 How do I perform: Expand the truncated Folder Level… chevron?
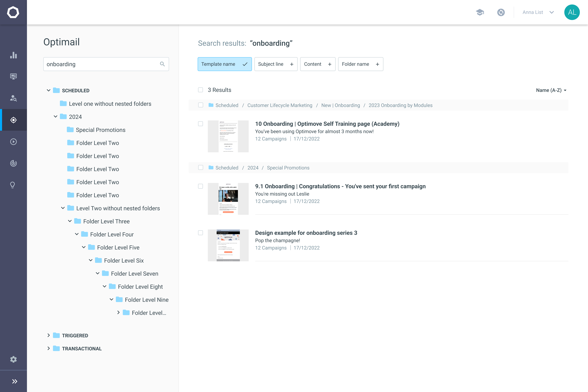tap(119, 312)
